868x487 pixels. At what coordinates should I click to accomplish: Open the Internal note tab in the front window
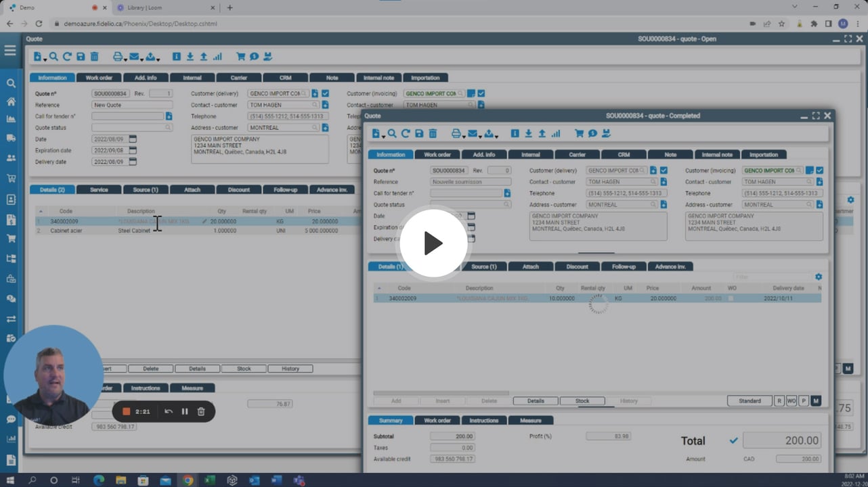point(717,154)
